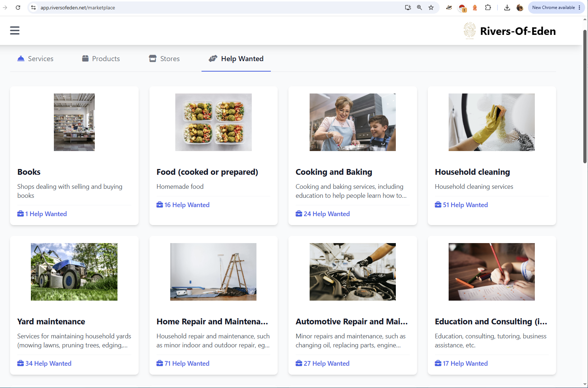The image size is (588, 388).
Task: Click briefcase icon on Yard maintenance card
Action: tap(20, 364)
